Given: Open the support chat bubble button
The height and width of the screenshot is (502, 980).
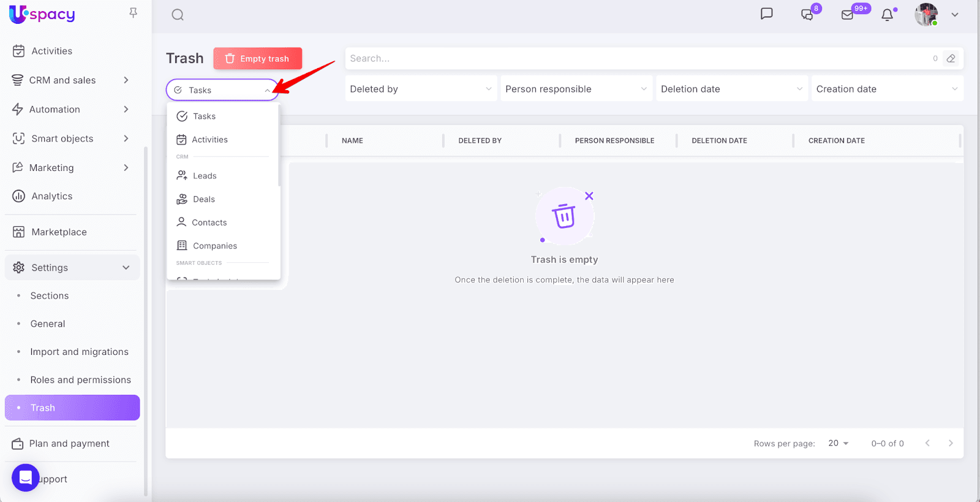Looking at the screenshot, I should pyautogui.click(x=26, y=478).
